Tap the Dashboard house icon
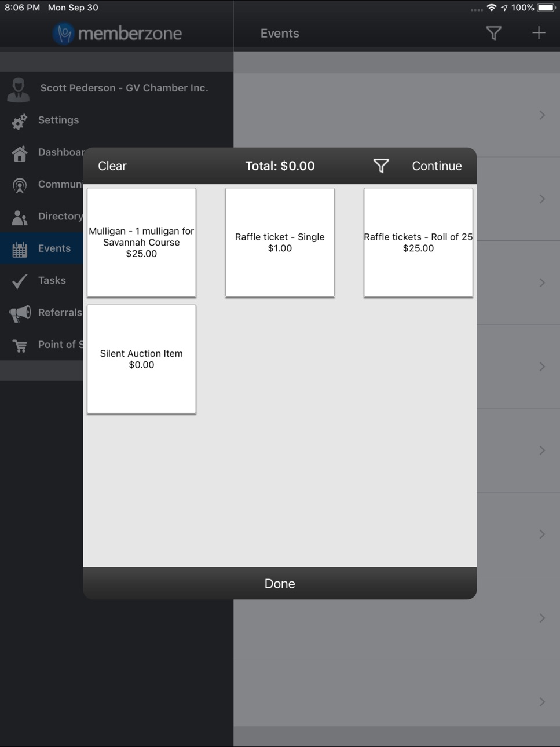This screenshot has width=560, height=747. 20,153
